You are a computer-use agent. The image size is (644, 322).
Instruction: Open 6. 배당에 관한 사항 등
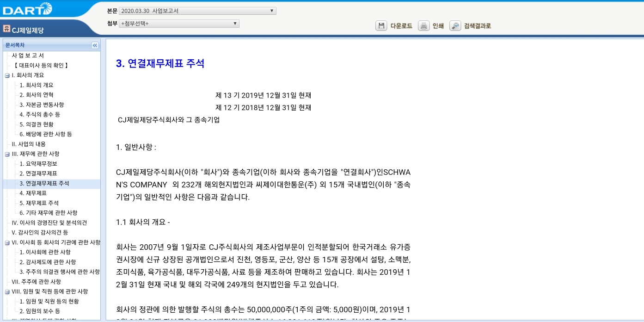[46, 134]
